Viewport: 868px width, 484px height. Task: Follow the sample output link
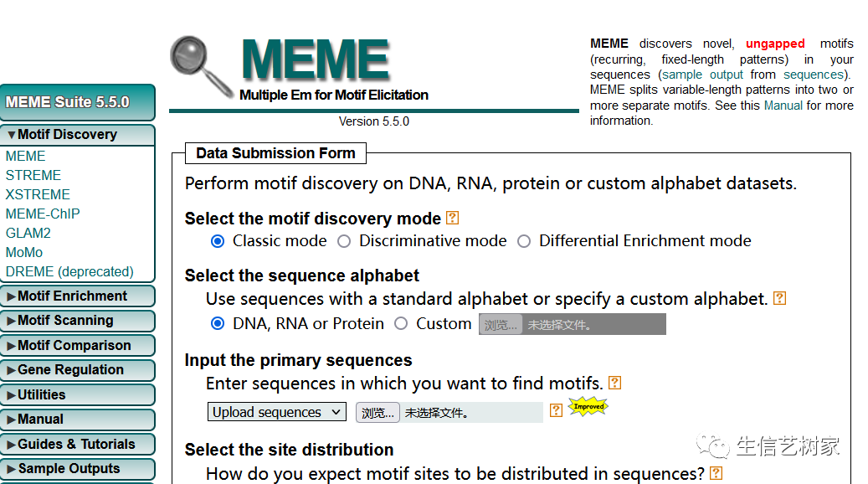pos(702,75)
